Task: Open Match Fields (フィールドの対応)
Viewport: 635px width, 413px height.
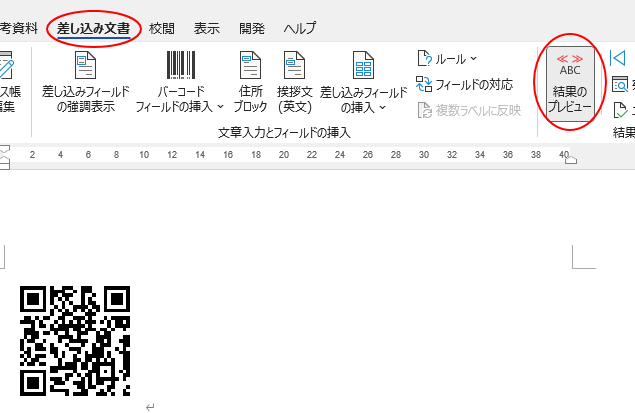Action: 467,84
